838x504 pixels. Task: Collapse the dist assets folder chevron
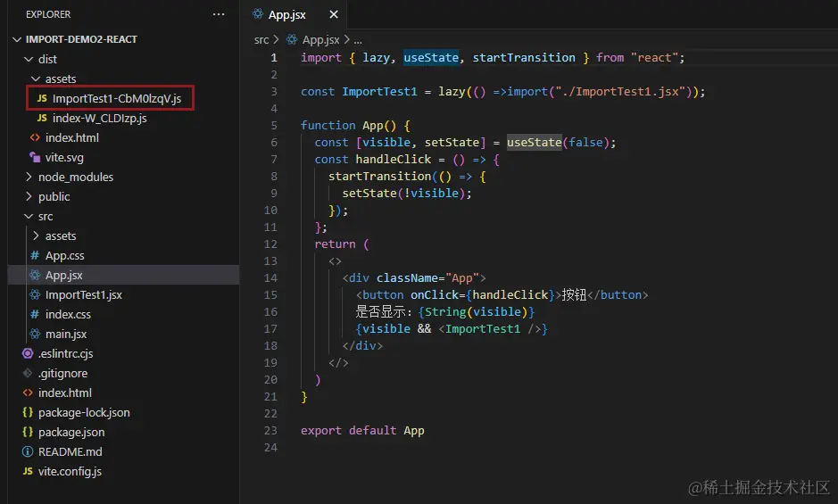pyautogui.click(x=36, y=79)
